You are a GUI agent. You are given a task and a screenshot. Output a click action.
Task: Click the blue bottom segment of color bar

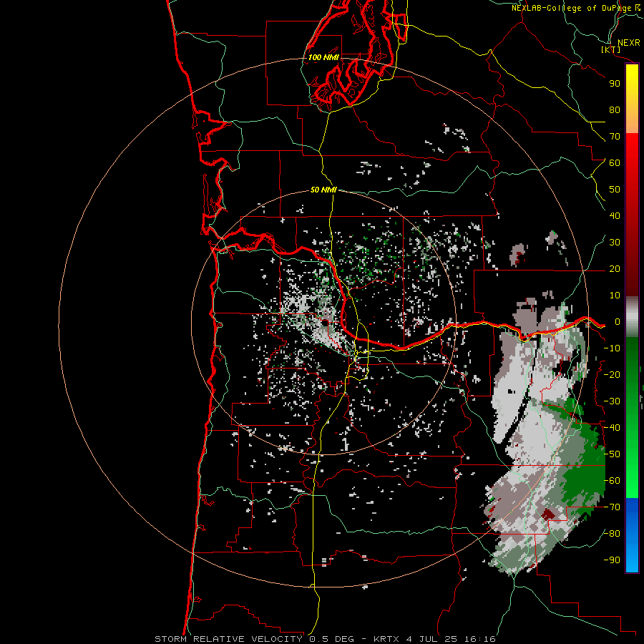(x=632, y=535)
